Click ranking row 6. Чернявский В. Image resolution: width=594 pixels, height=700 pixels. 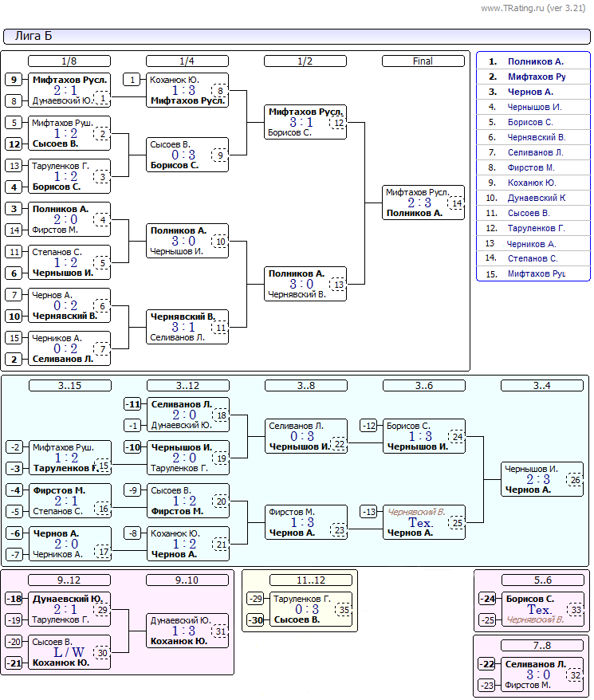533,137
